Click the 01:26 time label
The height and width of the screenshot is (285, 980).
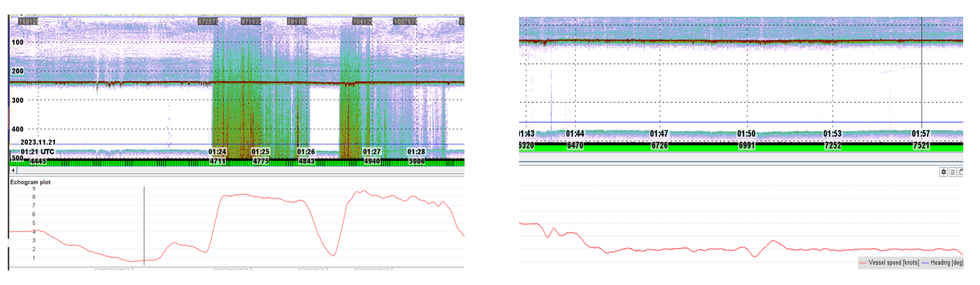tap(306, 152)
